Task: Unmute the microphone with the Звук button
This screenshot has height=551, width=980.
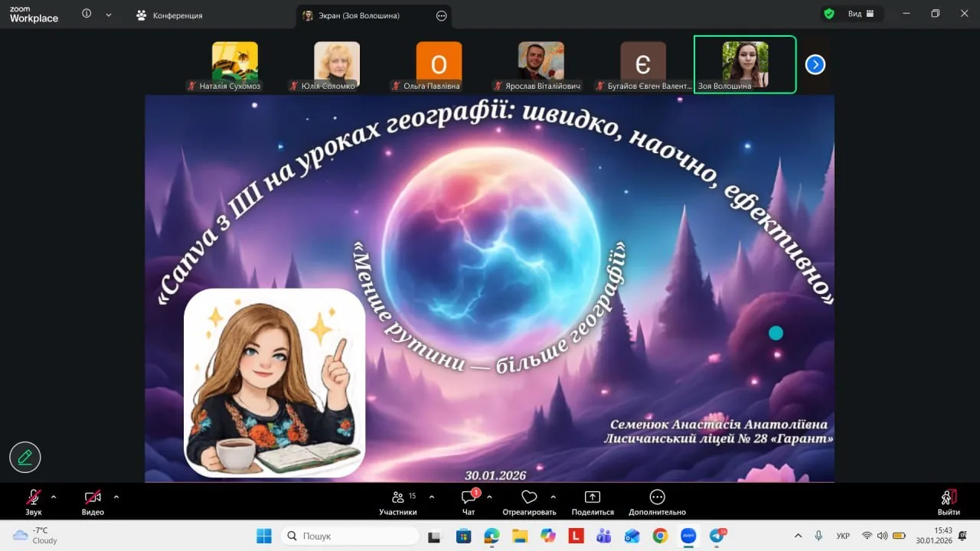Action: (34, 502)
